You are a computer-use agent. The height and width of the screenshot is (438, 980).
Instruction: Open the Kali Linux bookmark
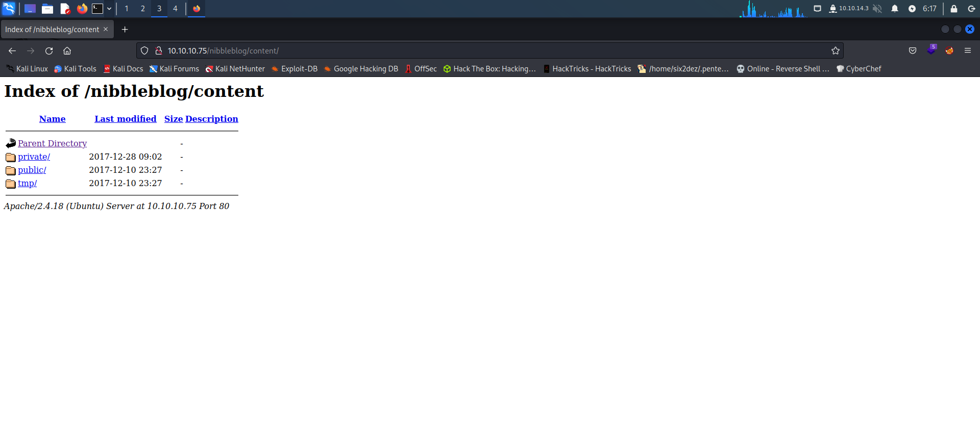[x=27, y=69]
